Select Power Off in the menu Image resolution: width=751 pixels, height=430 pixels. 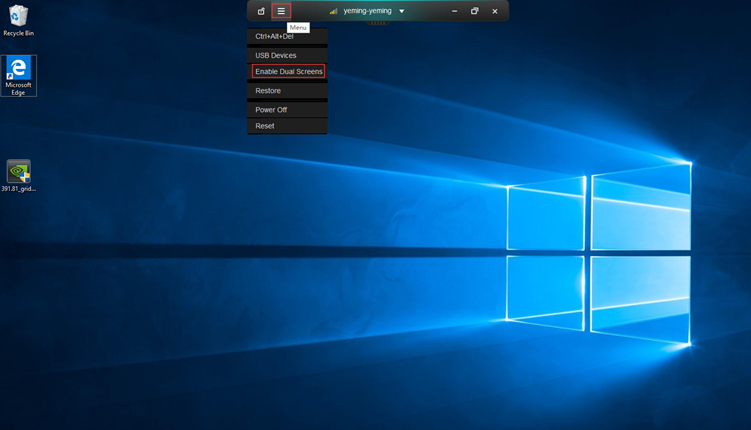(x=271, y=110)
